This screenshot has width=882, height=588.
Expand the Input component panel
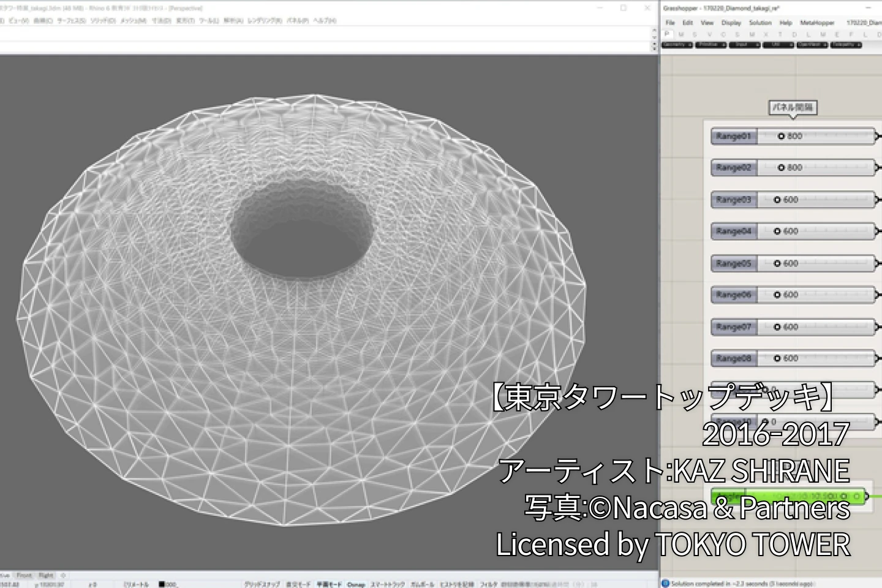click(744, 45)
